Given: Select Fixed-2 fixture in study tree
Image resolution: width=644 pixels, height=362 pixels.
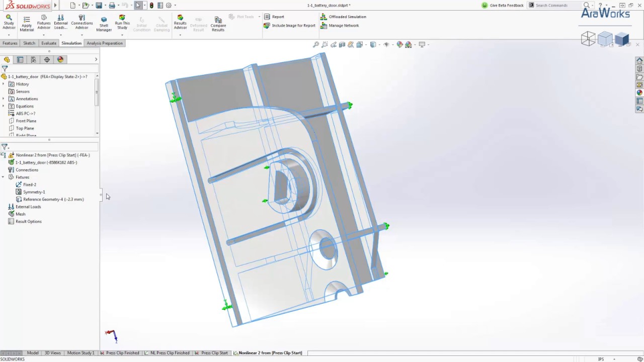Looking at the screenshot, I should pyautogui.click(x=26, y=185).
